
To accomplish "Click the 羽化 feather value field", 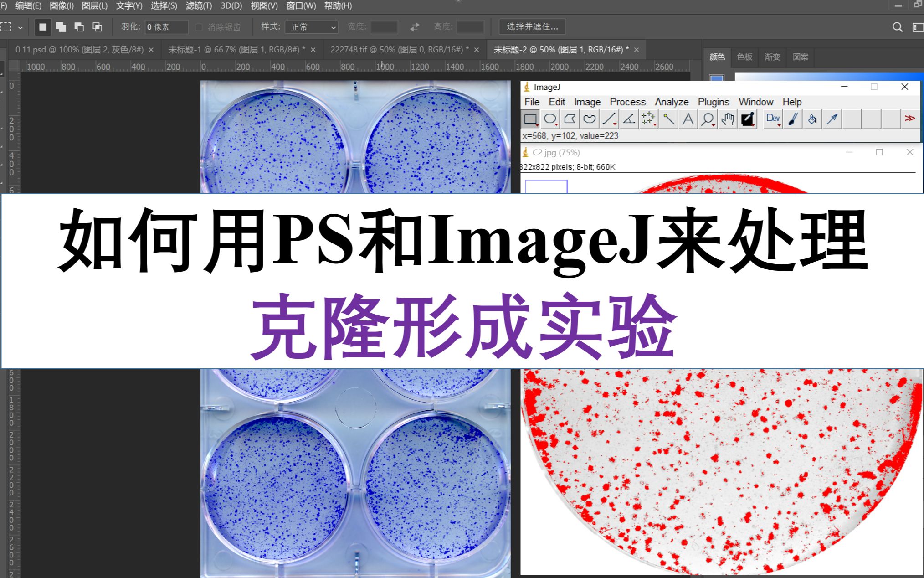I will (x=166, y=27).
